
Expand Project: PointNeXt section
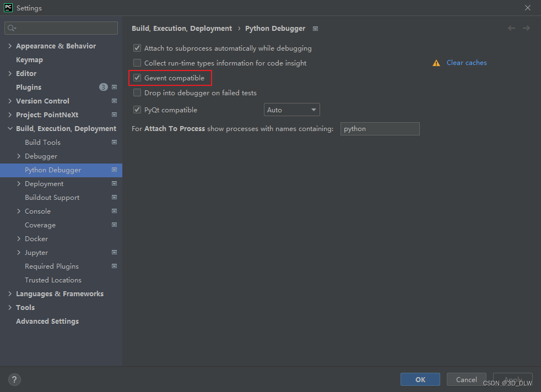pyautogui.click(x=10, y=115)
